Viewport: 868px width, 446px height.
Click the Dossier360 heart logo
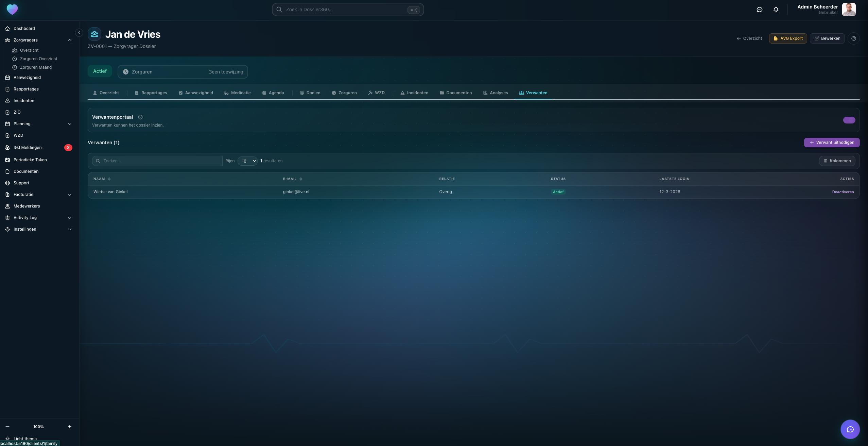coord(12,9)
